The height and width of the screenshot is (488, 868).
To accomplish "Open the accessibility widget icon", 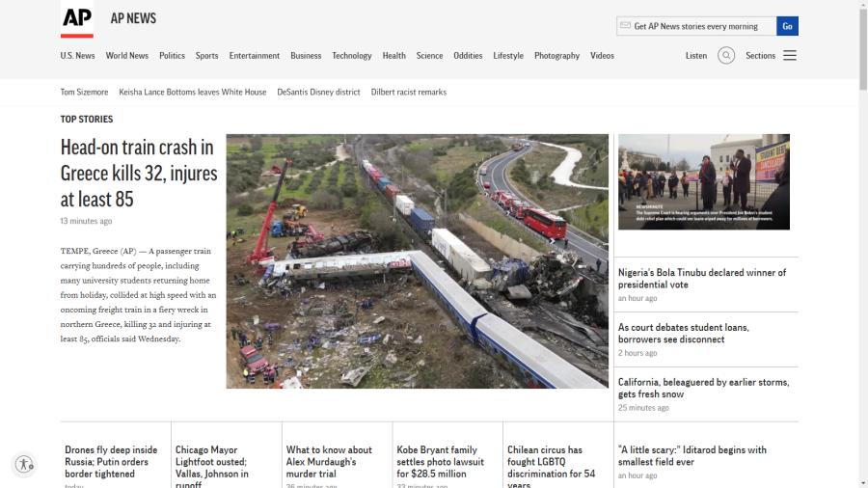I will pyautogui.click(x=24, y=464).
